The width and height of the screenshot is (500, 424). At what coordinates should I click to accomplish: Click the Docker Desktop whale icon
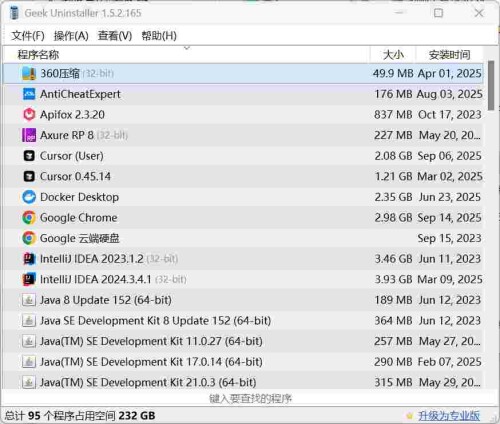pyautogui.click(x=29, y=197)
